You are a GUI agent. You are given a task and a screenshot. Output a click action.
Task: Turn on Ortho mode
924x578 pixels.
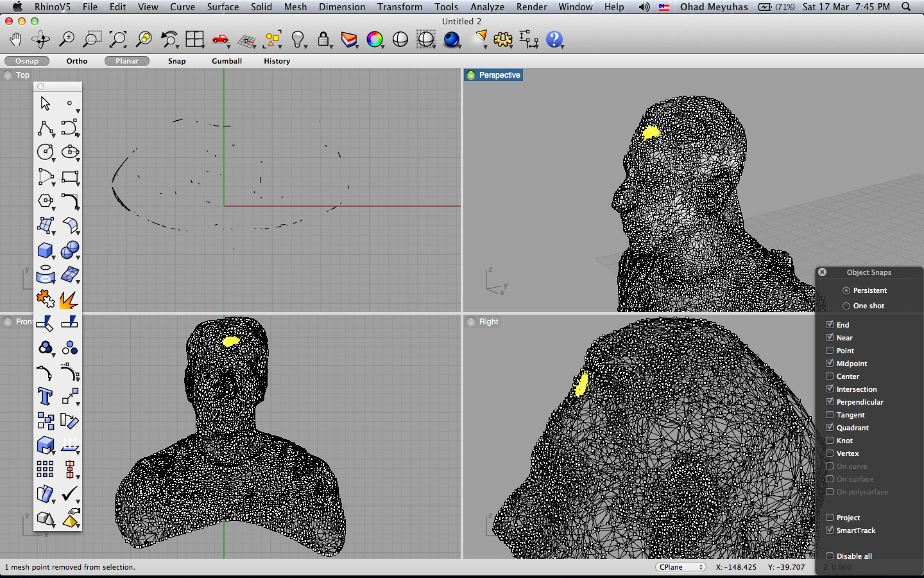click(76, 61)
